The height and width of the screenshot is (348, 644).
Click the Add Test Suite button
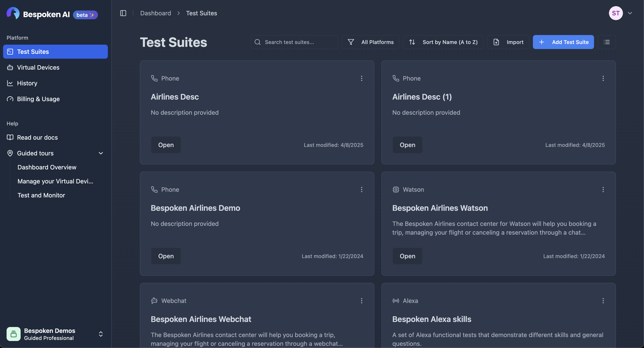pos(563,42)
